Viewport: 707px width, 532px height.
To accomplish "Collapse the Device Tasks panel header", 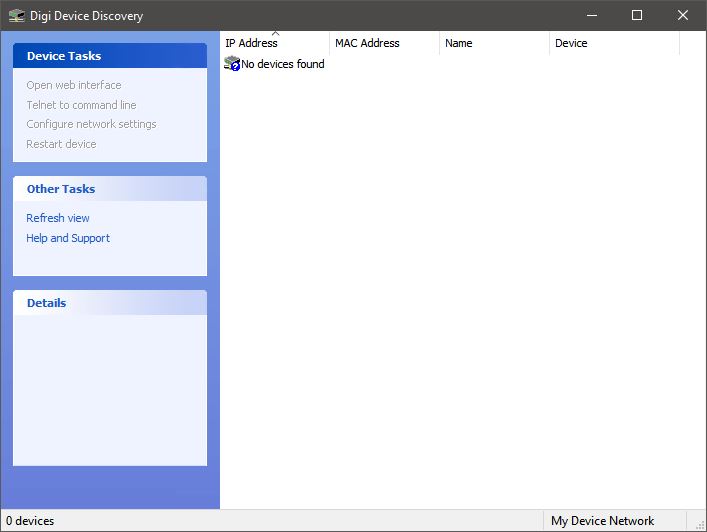I will click(x=110, y=56).
